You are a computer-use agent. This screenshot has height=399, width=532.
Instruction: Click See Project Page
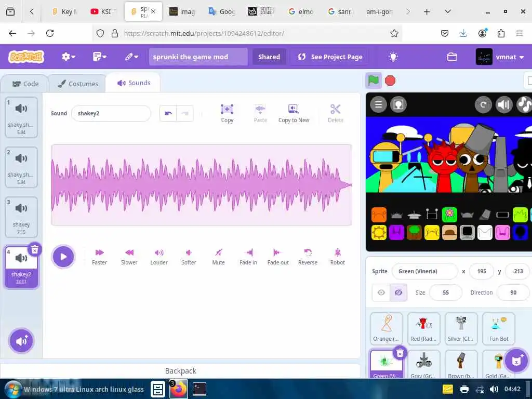tap(330, 57)
